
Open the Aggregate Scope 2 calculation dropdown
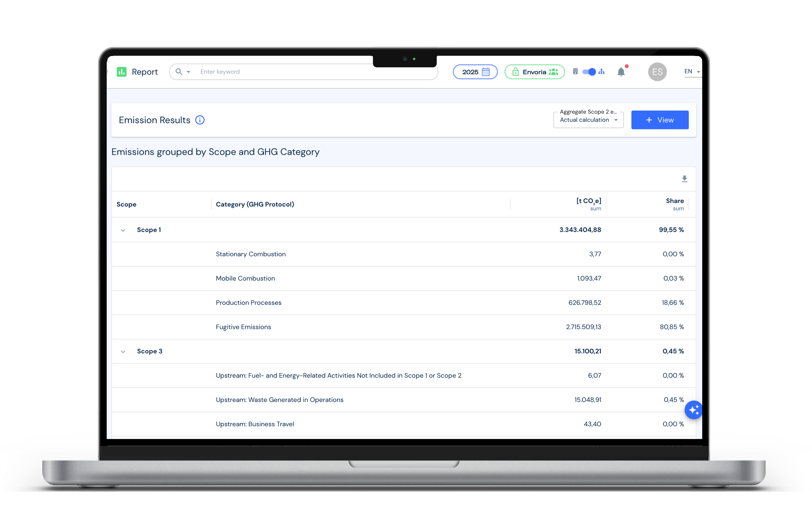coord(588,120)
